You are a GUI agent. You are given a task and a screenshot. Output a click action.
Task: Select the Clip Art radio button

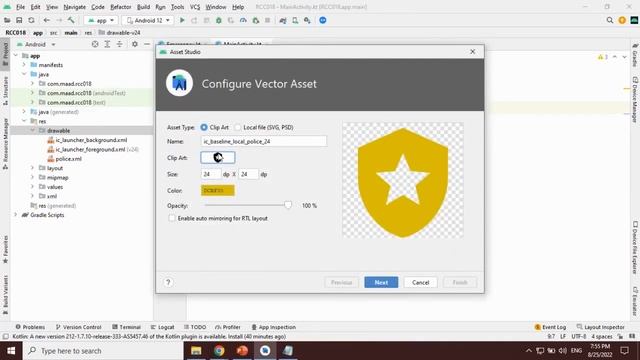pyautogui.click(x=204, y=127)
